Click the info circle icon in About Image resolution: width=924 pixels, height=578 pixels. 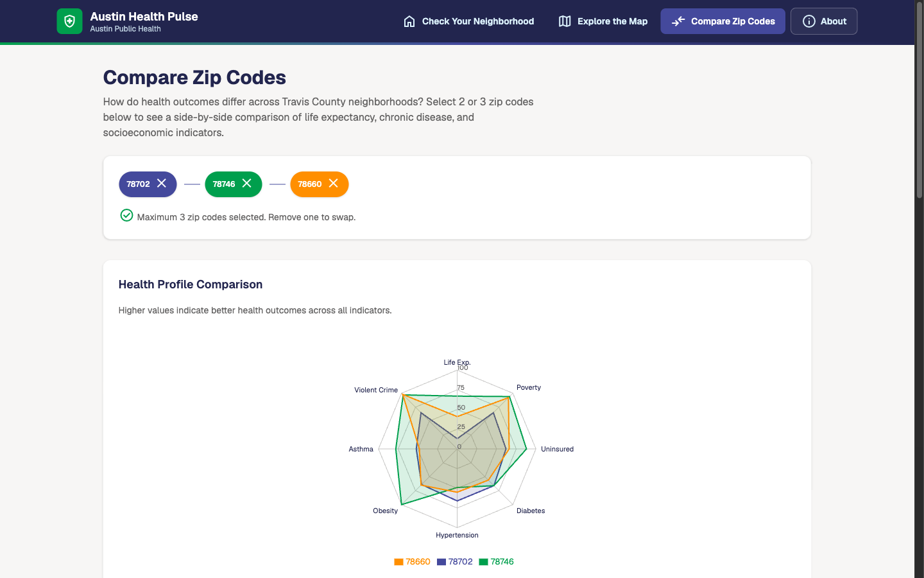(x=809, y=21)
